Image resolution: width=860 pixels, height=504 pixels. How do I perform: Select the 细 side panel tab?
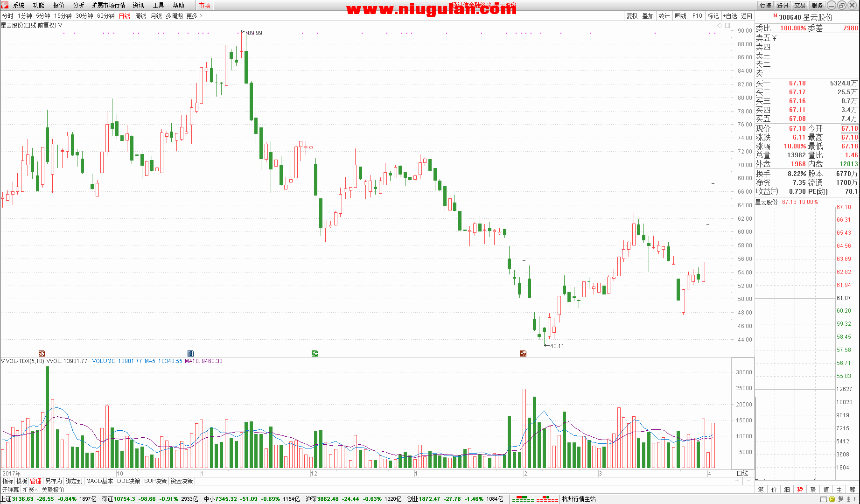pyautogui.click(x=787, y=490)
